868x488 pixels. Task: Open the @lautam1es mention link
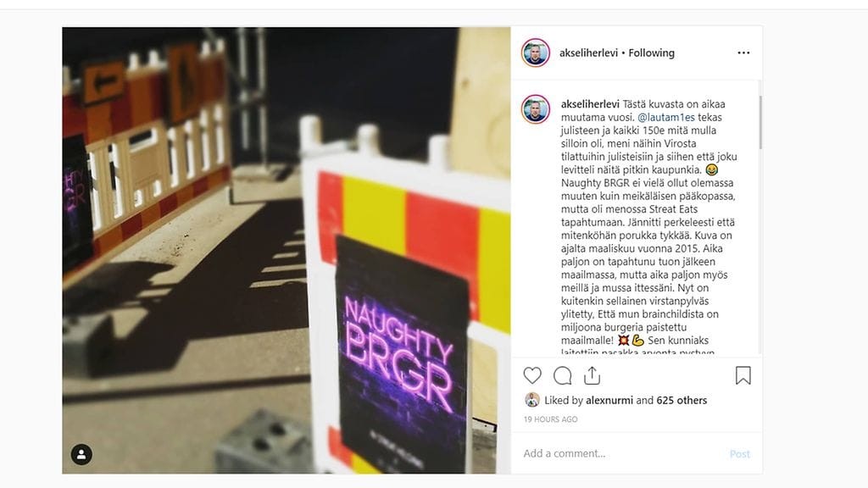666,117
